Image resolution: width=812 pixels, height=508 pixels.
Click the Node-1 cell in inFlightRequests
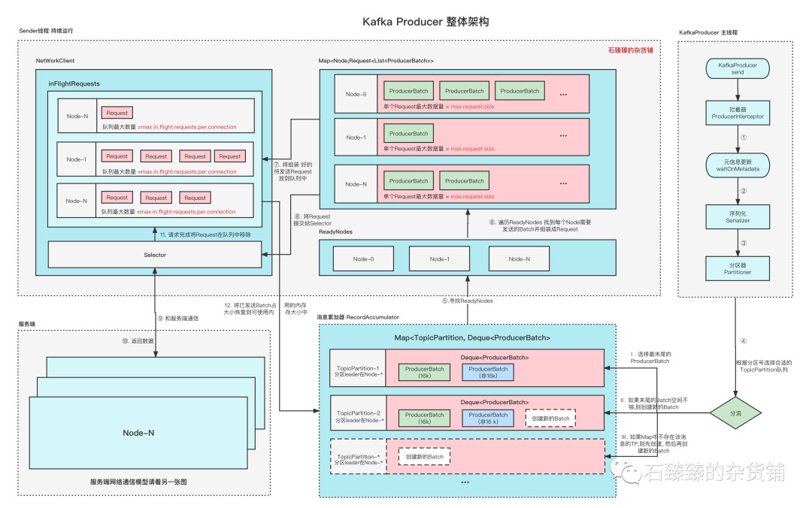76,159
